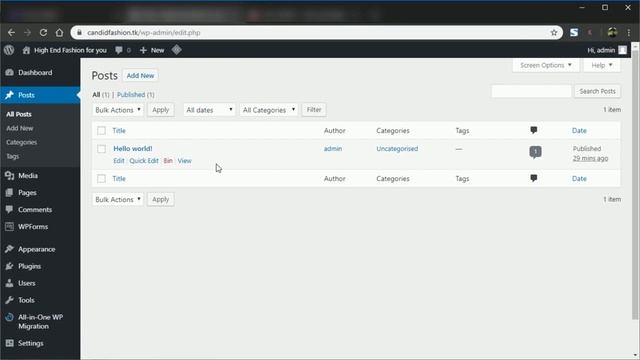Click the bottom Apply button
640x360 pixels.
[160, 199]
